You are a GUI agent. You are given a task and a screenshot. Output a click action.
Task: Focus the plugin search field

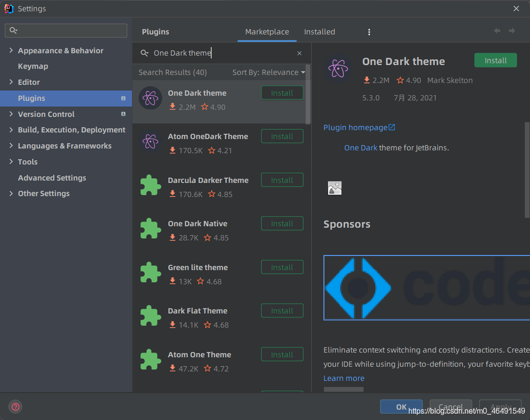pyautogui.click(x=222, y=53)
